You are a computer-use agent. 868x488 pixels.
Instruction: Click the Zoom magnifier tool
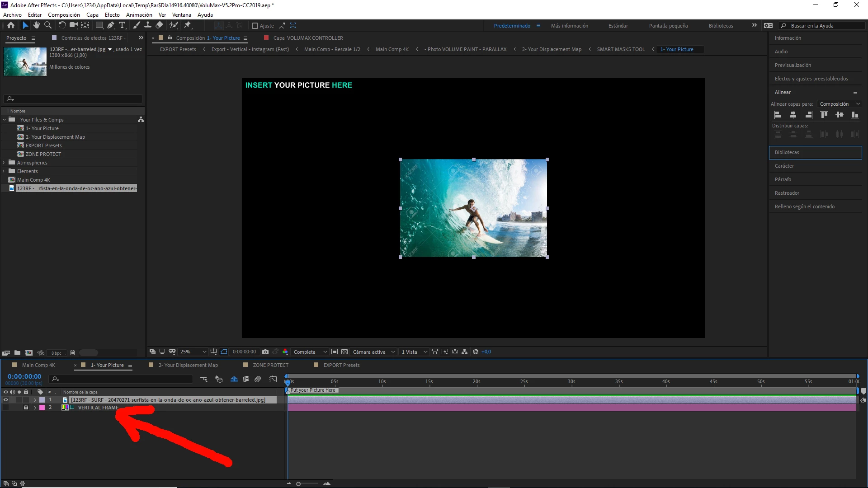click(x=48, y=25)
